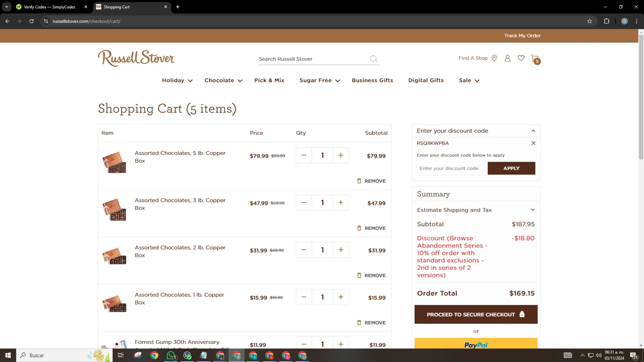Screen dimensions: 644x362
Task: Proceed to secure checkout
Action: [476, 314]
